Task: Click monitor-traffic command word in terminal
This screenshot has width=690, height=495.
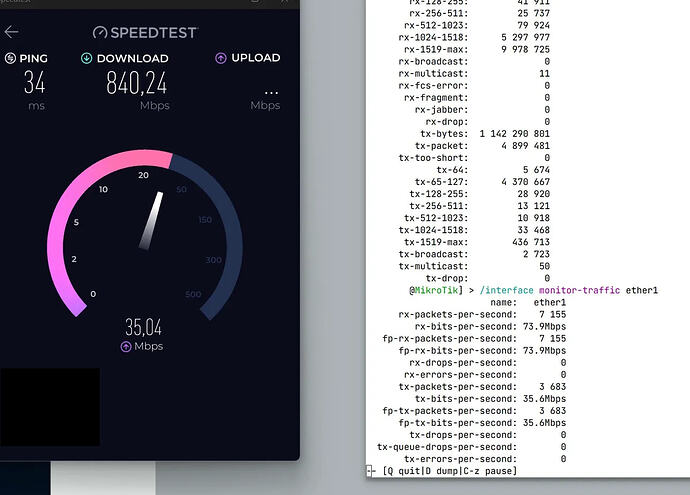Action: [x=580, y=290]
